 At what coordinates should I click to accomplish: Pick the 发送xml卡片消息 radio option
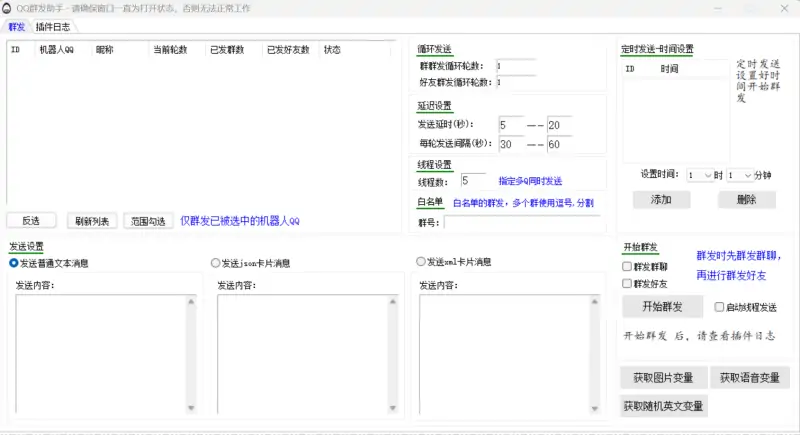point(420,262)
